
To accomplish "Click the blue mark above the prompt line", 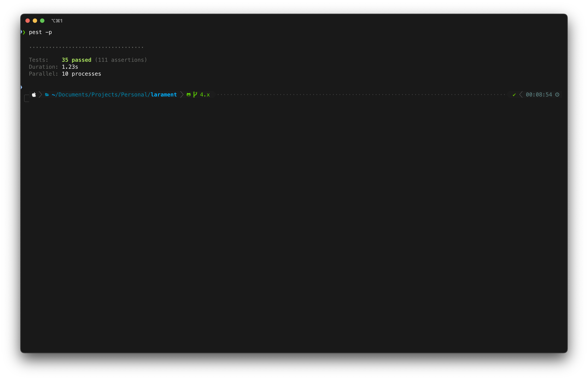I will click(x=22, y=87).
